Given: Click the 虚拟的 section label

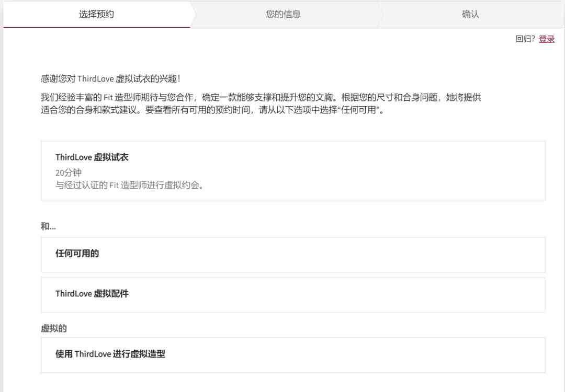Looking at the screenshot, I should (x=54, y=328).
